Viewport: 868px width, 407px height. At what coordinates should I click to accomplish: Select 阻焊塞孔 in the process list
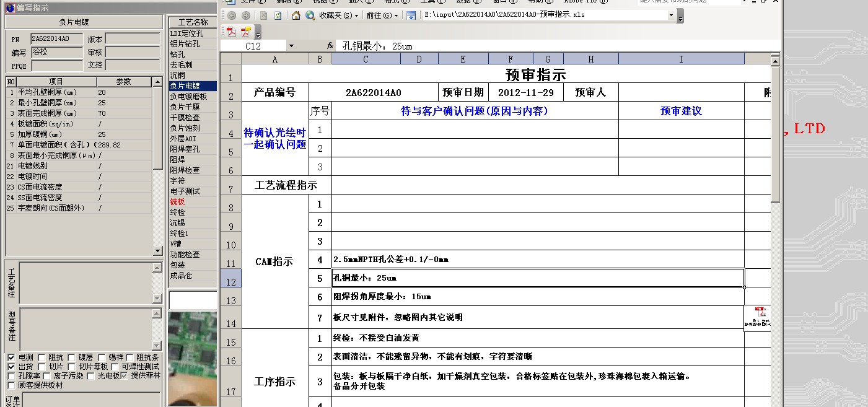coord(193,149)
